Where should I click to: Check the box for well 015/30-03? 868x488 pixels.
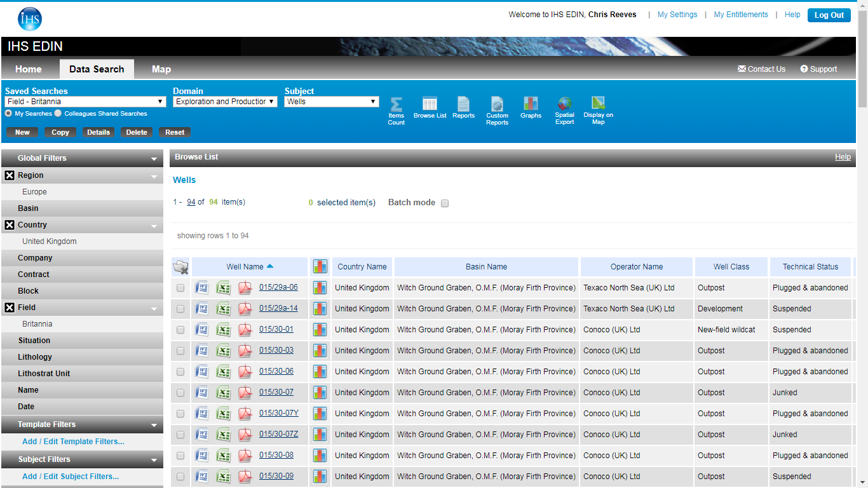180,351
